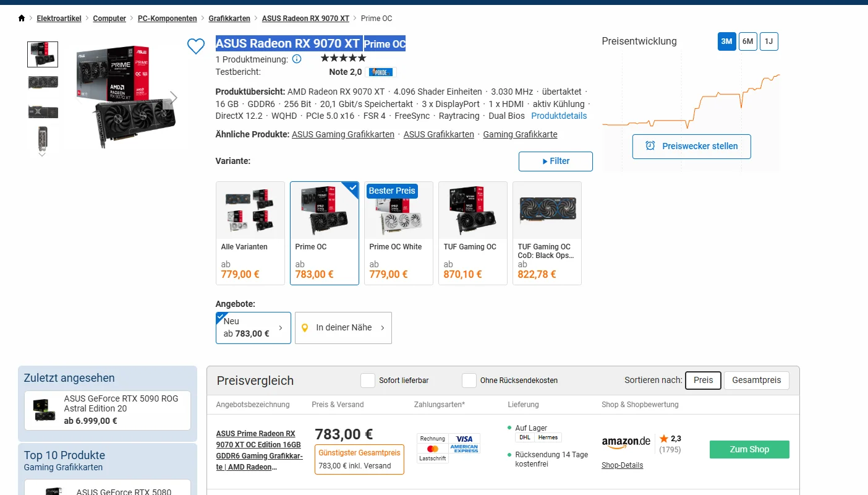Open Gaming Grafikkarte similar products link
This screenshot has width=868, height=495.
tap(520, 134)
